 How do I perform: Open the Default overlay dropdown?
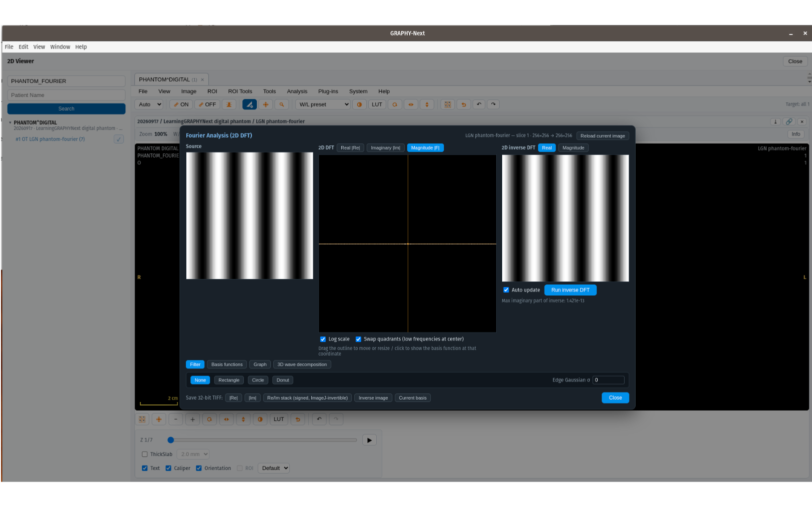click(x=274, y=468)
